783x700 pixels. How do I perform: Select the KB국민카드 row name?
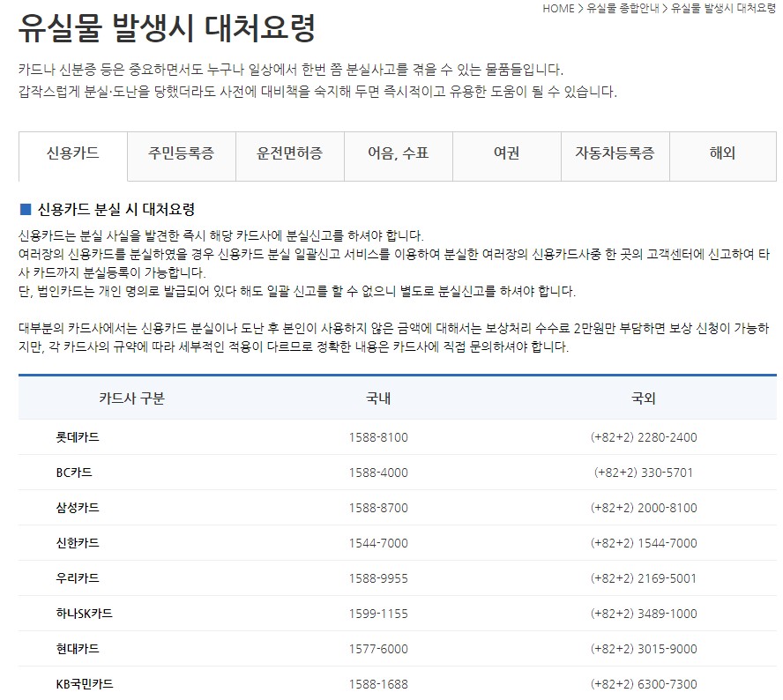coord(85,684)
